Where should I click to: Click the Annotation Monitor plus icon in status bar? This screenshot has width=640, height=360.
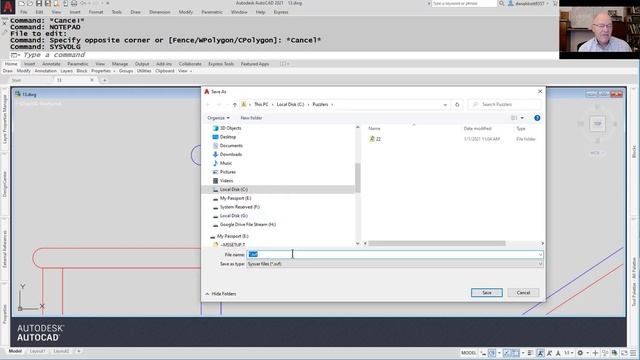click(x=595, y=353)
